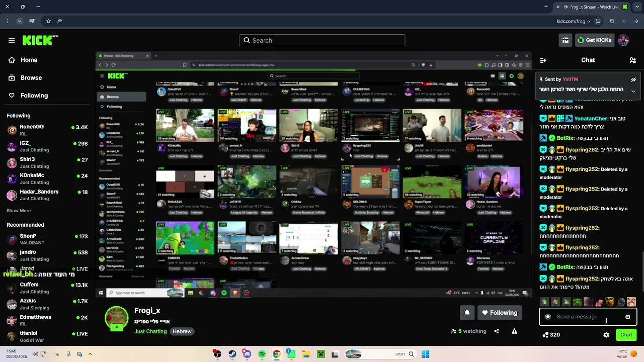This screenshot has width=644, height=362.
Task: Select Shir13 in the Following list
Action: pos(48,162)
